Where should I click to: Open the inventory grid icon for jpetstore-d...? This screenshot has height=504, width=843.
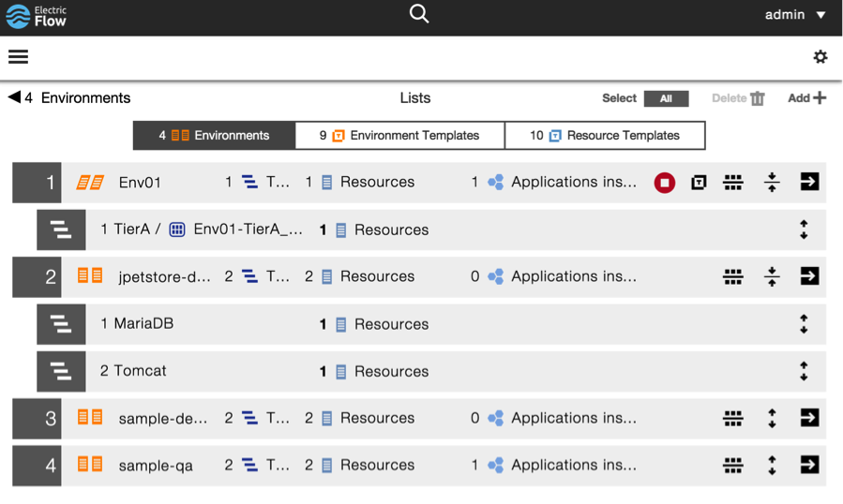click(732, 276)
